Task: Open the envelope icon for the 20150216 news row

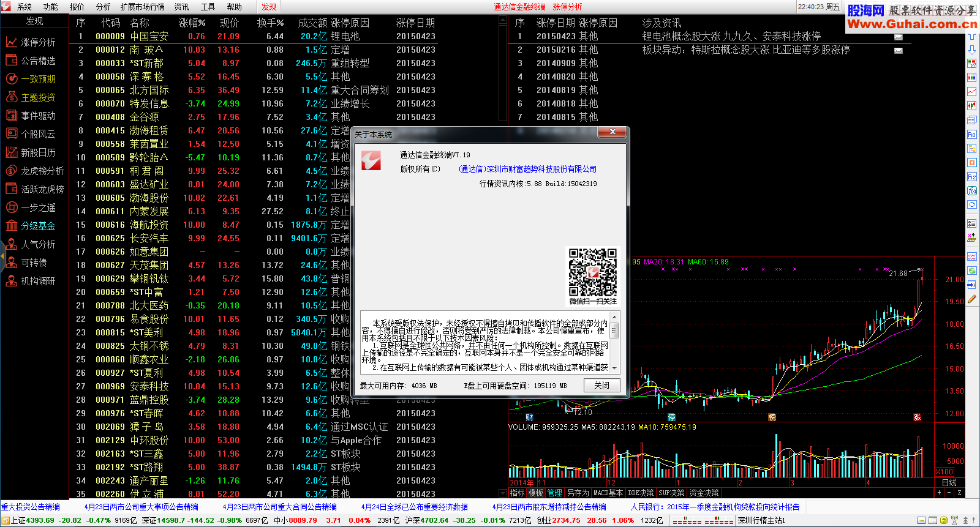Action: [899, 50]
